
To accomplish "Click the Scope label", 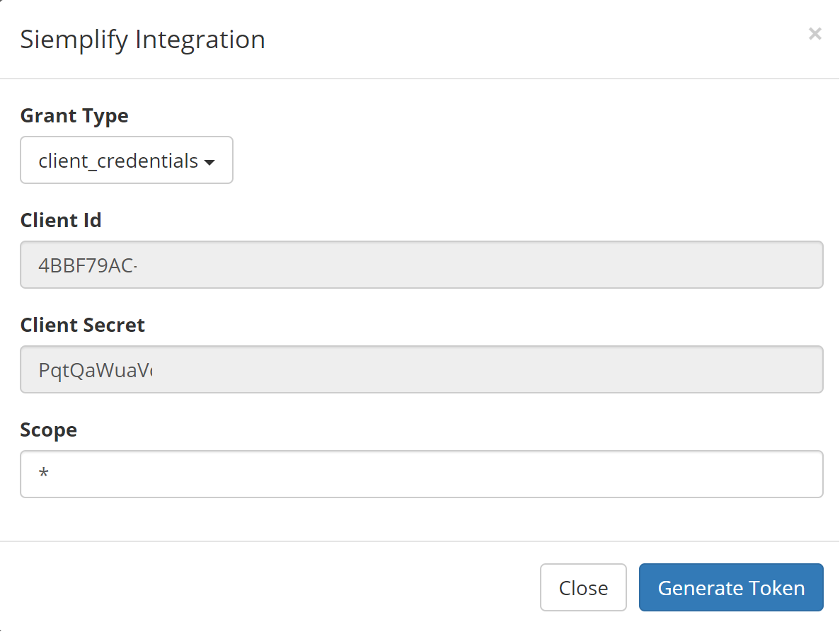I will coord(48,430).
